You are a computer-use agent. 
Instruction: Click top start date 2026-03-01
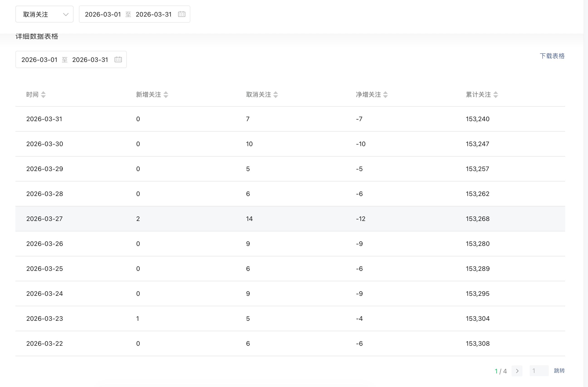click(103, 14)
